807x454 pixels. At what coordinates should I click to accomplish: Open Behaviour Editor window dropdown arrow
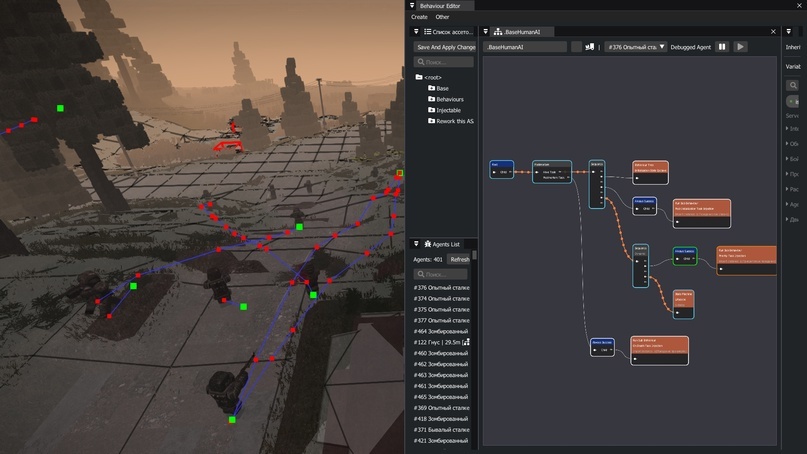pos(412,6)
